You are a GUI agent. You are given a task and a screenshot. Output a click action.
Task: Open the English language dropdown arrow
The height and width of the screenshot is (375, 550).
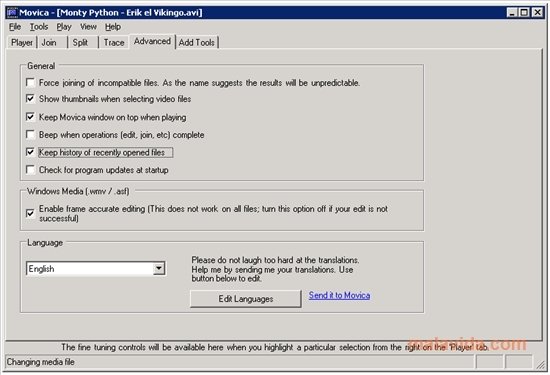tap(159, 269)
